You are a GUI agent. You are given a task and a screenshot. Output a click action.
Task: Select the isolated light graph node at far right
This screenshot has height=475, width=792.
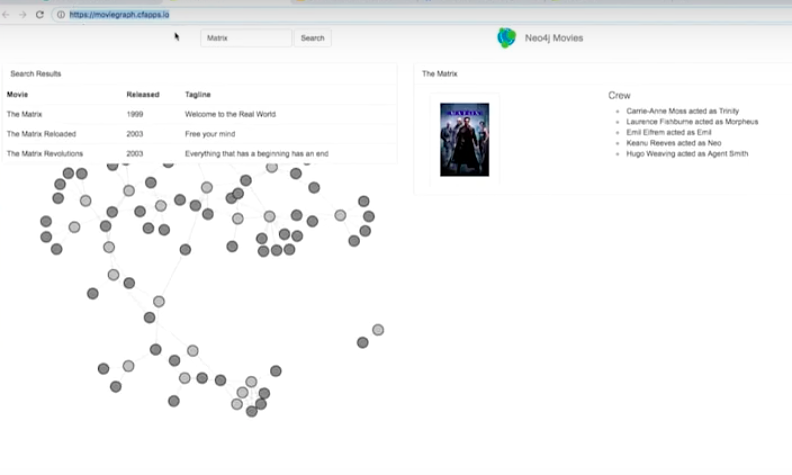(x=378, y=330)
